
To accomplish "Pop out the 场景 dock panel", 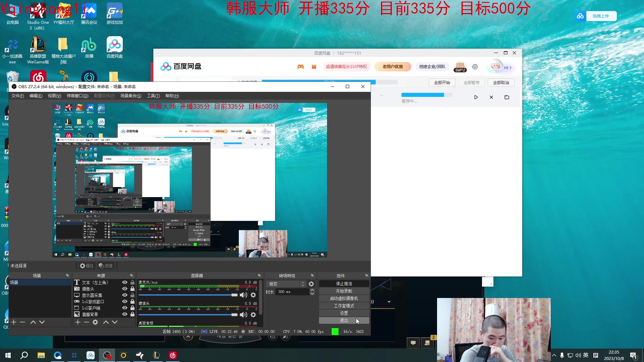I will 67,276.
